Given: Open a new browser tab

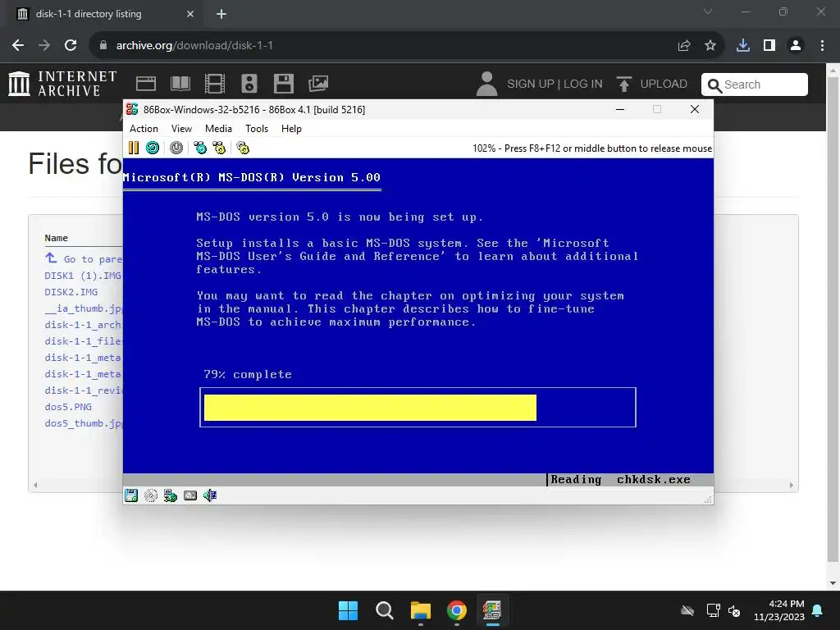Looking at the screenshot, I should (x=221, y=14).
